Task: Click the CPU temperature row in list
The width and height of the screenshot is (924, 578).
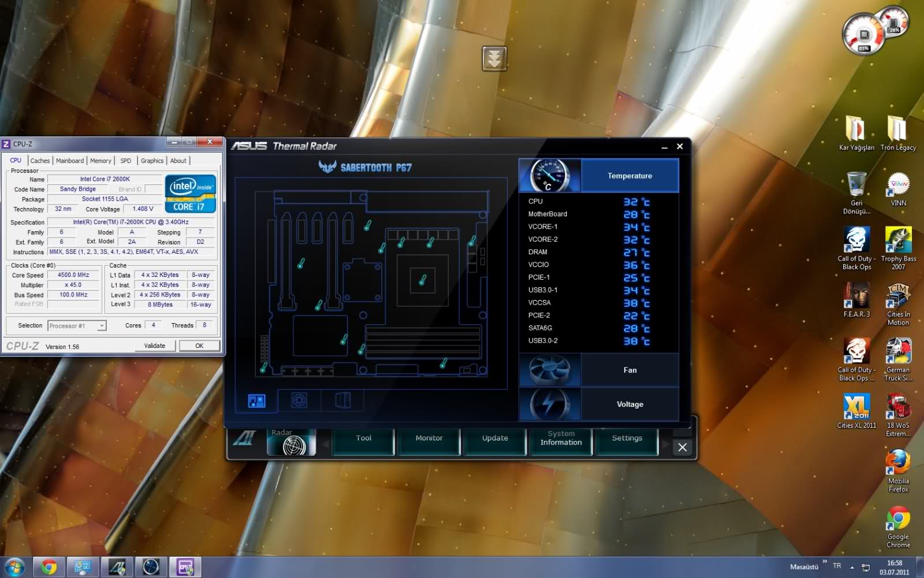Action: (598, 202)
